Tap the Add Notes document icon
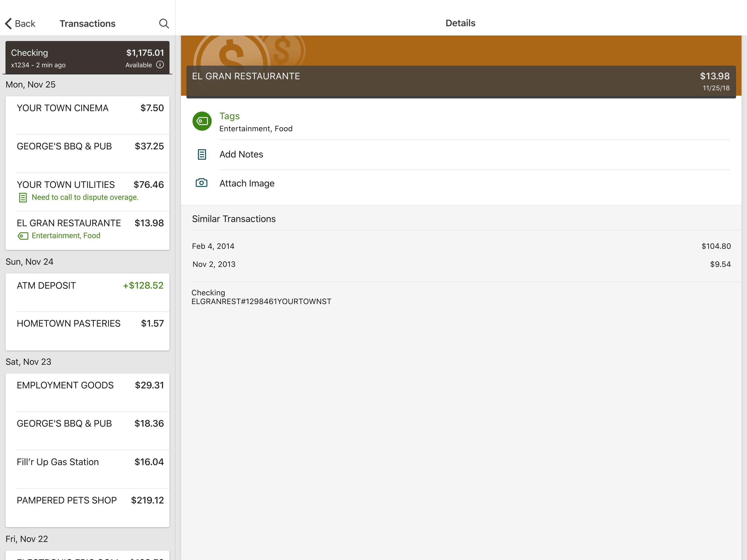Viewport: 747px width, 560px height. coord(202,154)
